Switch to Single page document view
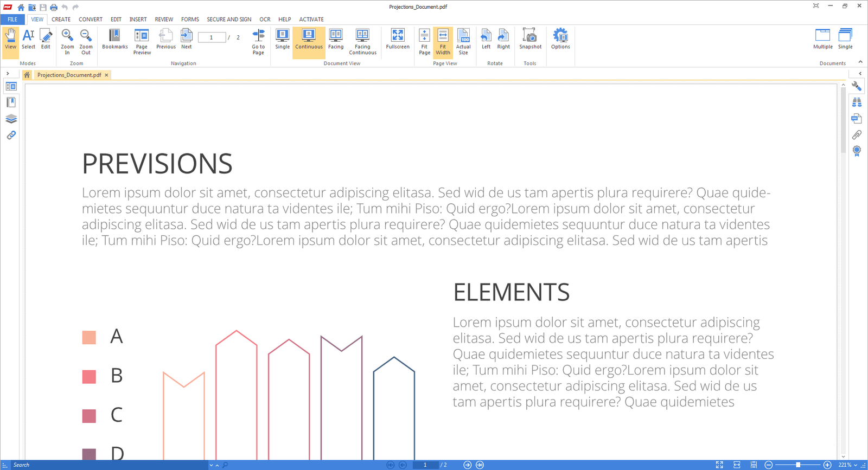Screen dimensions: 868x470 (x=282, y=40)
